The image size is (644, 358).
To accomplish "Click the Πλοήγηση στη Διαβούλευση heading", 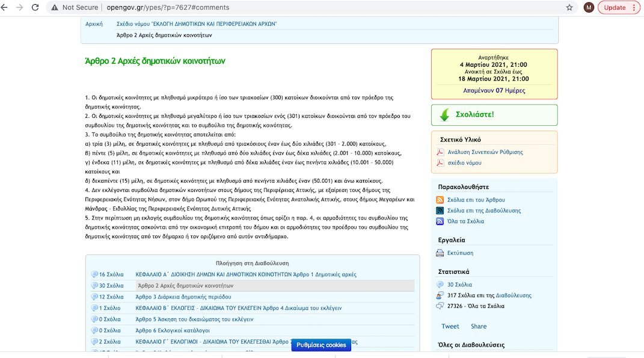I will (x=252, y=263).
